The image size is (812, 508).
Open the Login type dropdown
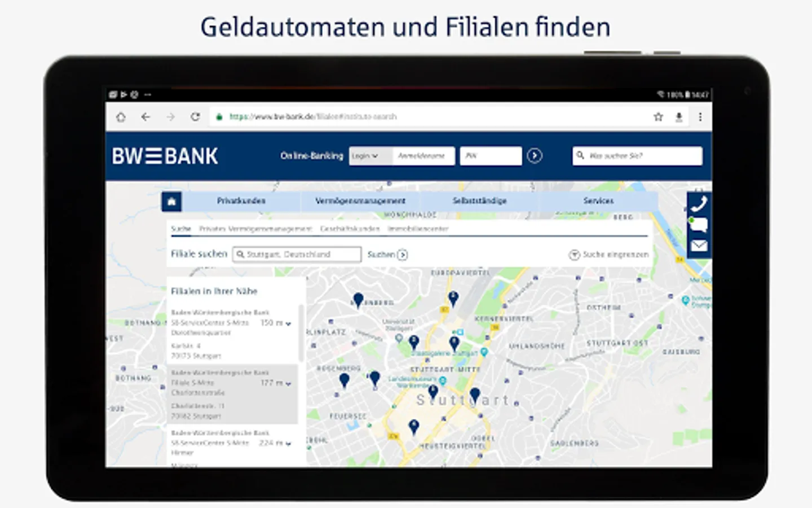click(370, 156)
